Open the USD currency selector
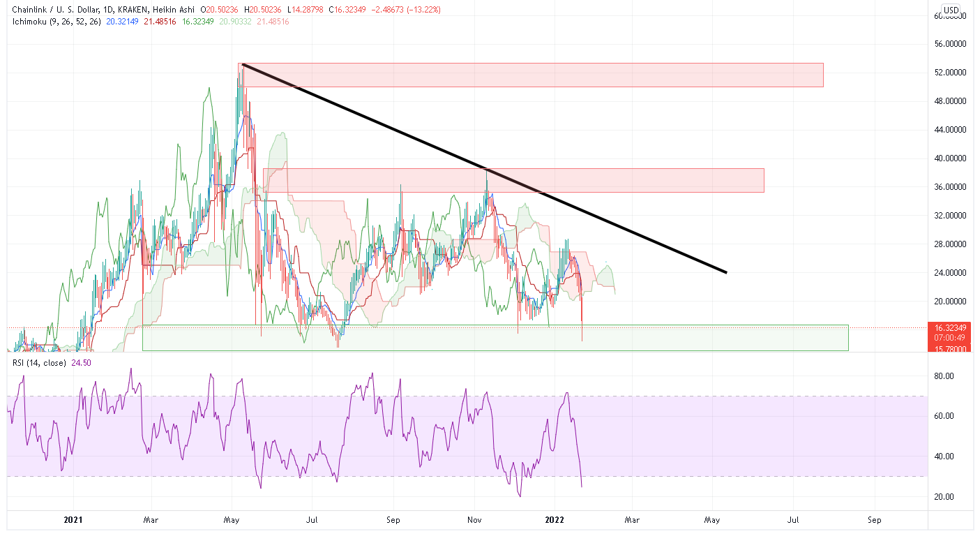Screen dimensions: 980x534 (x=951, y=10)
